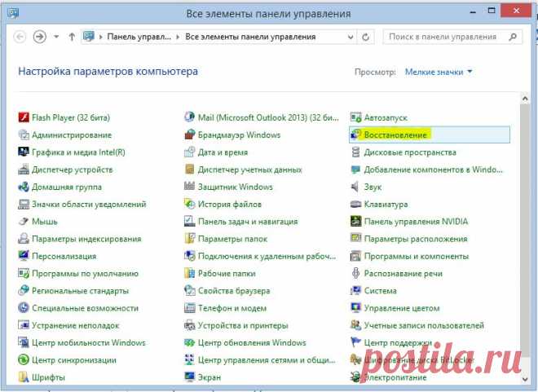
Task: Click the Все элементы панели управления breadcrumb
Action: [250, 37]
